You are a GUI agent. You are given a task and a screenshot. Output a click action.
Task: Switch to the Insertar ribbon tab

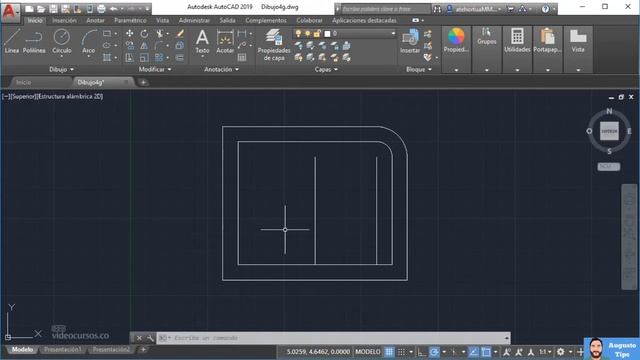click(x=64, y=20)
